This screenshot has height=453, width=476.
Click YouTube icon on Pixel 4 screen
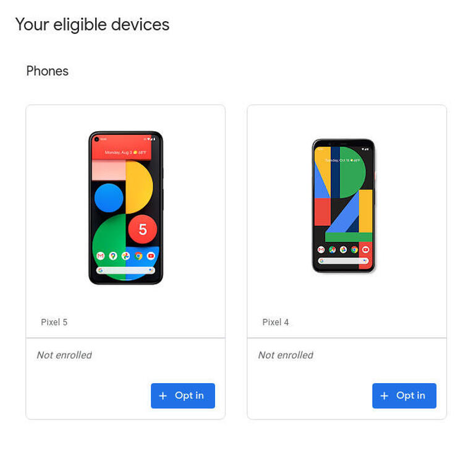[366, 250]
